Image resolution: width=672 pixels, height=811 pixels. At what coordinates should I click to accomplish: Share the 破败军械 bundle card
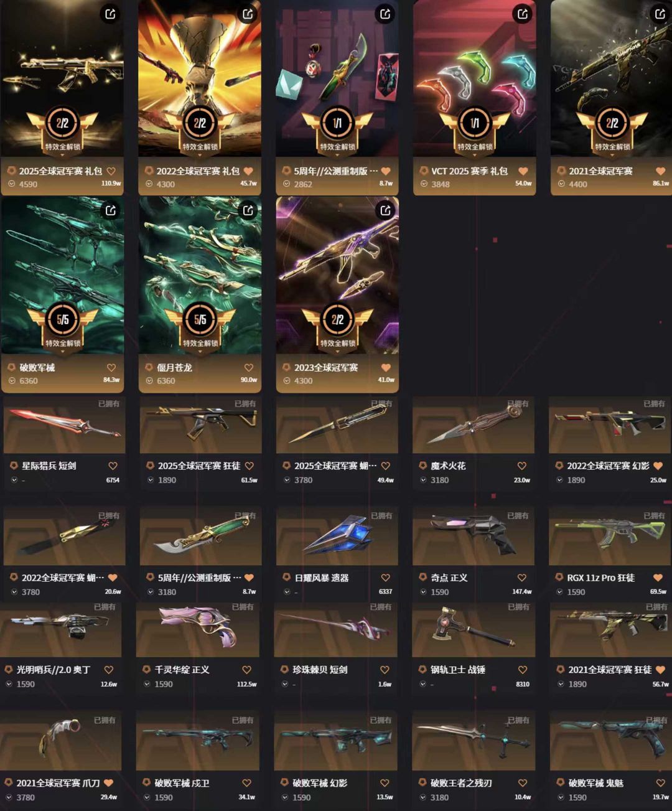click(110, 210)
